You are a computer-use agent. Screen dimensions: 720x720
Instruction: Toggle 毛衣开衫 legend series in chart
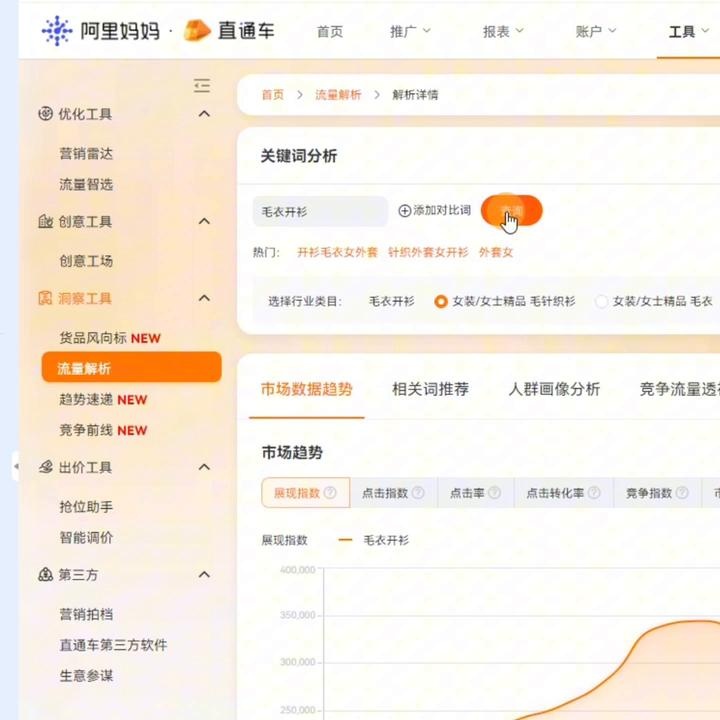click(373, 540)
